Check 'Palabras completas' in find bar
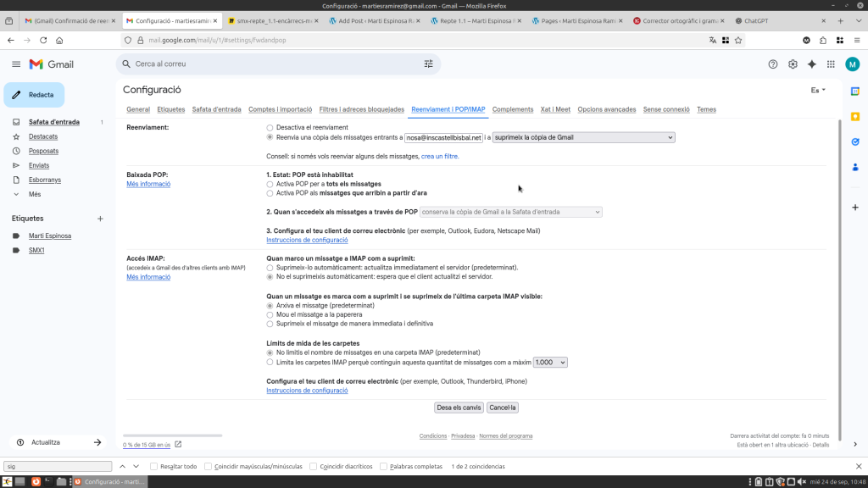868x488 pixels. 384,466
